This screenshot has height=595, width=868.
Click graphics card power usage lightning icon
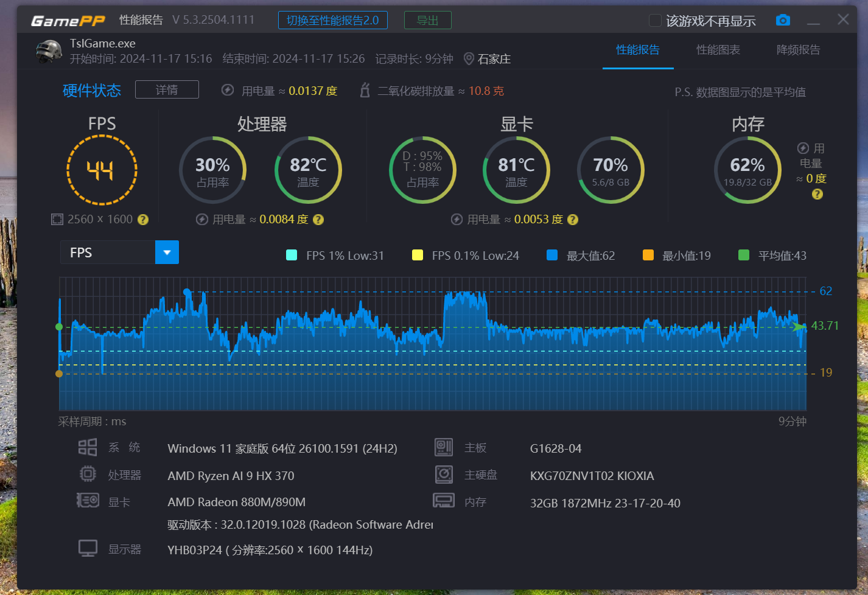point(457,220)
